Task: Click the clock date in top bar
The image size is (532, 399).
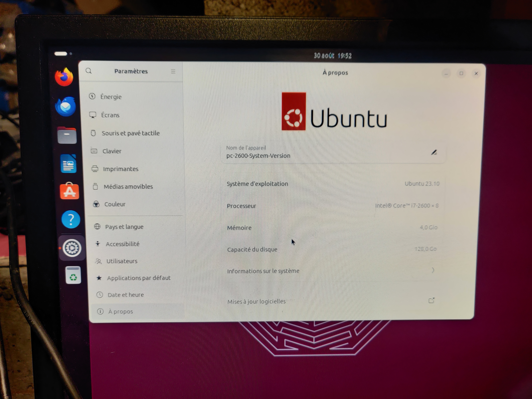Action: click(x=332, y=56)
